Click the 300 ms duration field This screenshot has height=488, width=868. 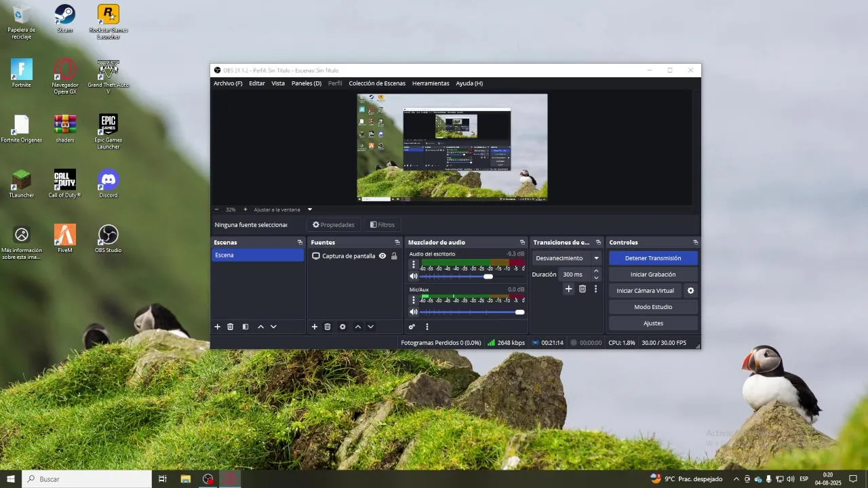(575, 274)
